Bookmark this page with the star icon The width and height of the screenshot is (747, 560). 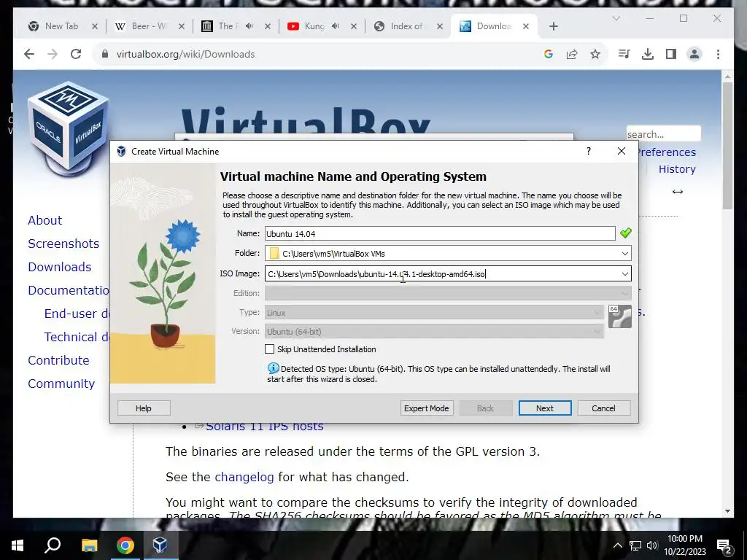(x=595, y=54)
